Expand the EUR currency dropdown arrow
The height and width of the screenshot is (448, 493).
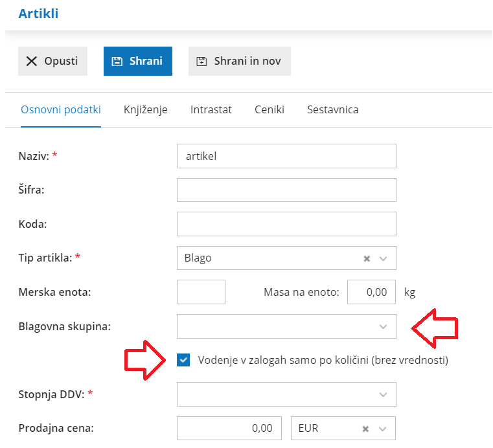coord(383,429)
